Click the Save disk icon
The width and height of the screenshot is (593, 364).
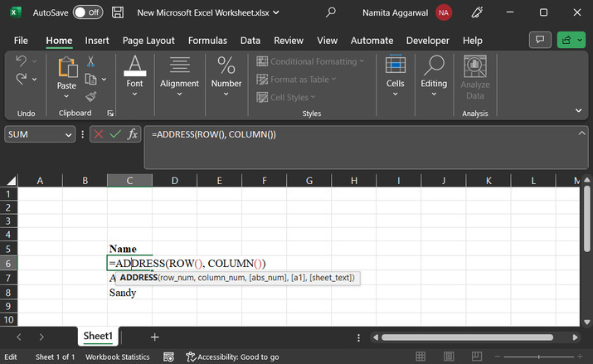(118, 12)
